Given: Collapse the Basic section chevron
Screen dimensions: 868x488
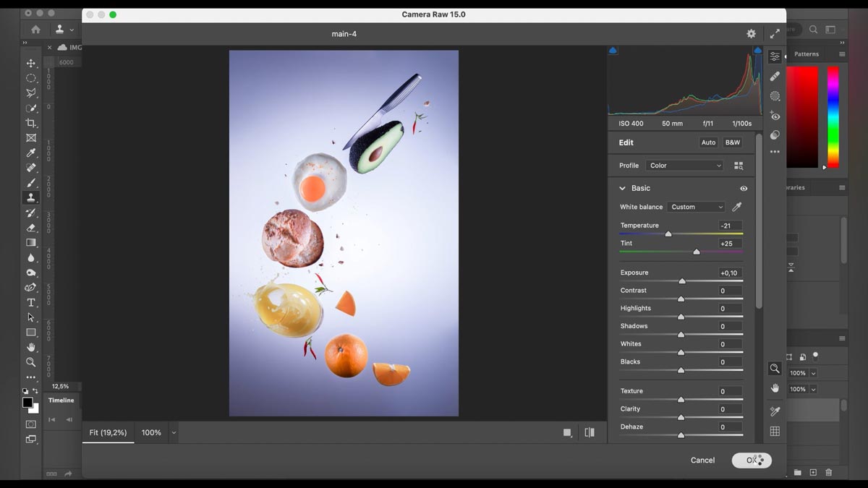Looking at the screenshot, I should (x=622, y=188).
